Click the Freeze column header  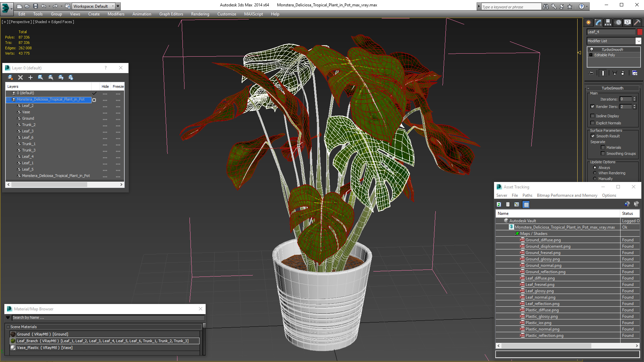pyautogui.click(x=118, y=86)
